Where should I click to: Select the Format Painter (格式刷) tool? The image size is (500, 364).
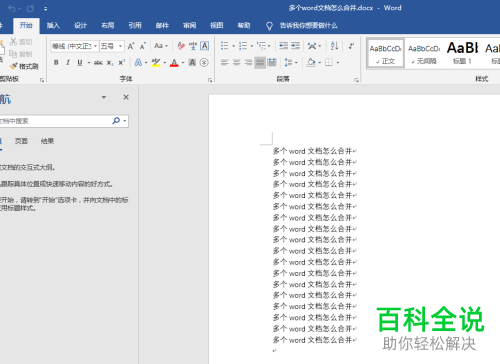pyautogui.click(x=24, y=66)
